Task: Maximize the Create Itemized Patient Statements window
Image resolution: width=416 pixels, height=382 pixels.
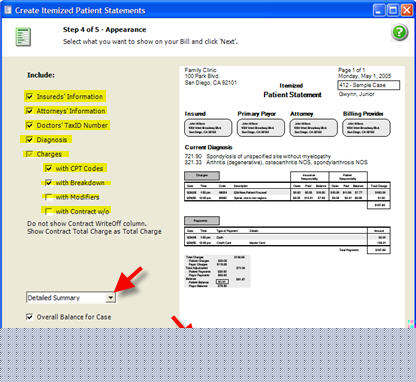Action: point(393,10)
